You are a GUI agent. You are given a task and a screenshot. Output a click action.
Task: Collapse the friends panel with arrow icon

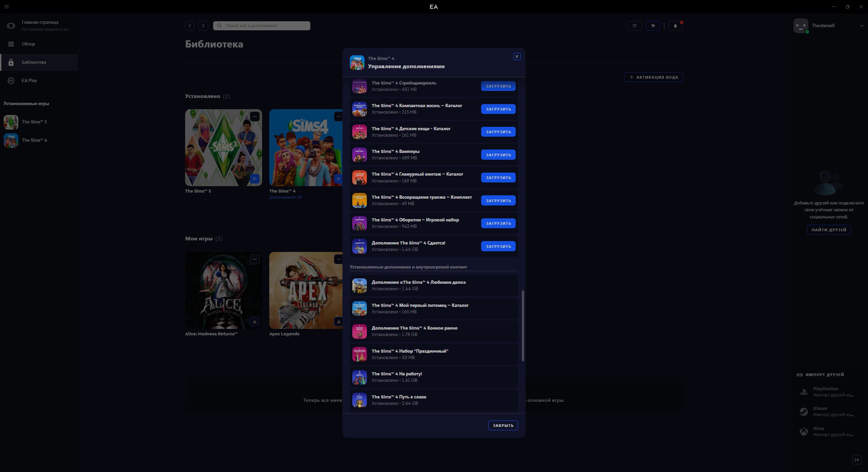click(x=857, y=460)
